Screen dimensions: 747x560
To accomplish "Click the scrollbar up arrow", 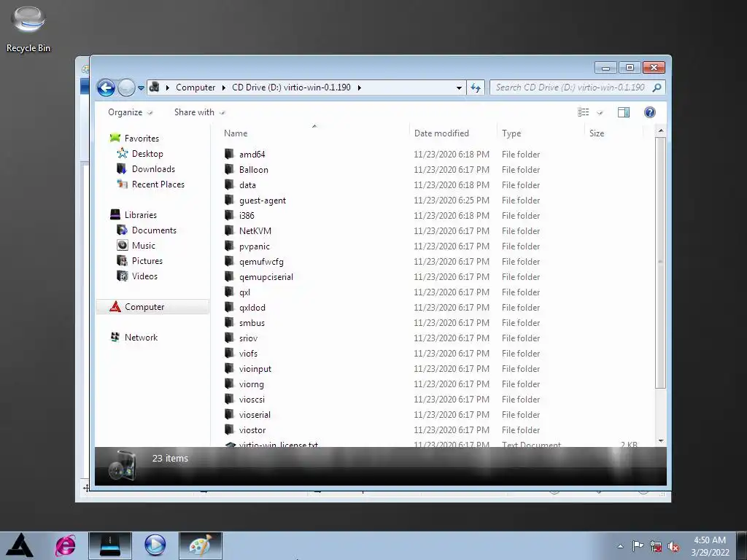I will pos(660,131).
